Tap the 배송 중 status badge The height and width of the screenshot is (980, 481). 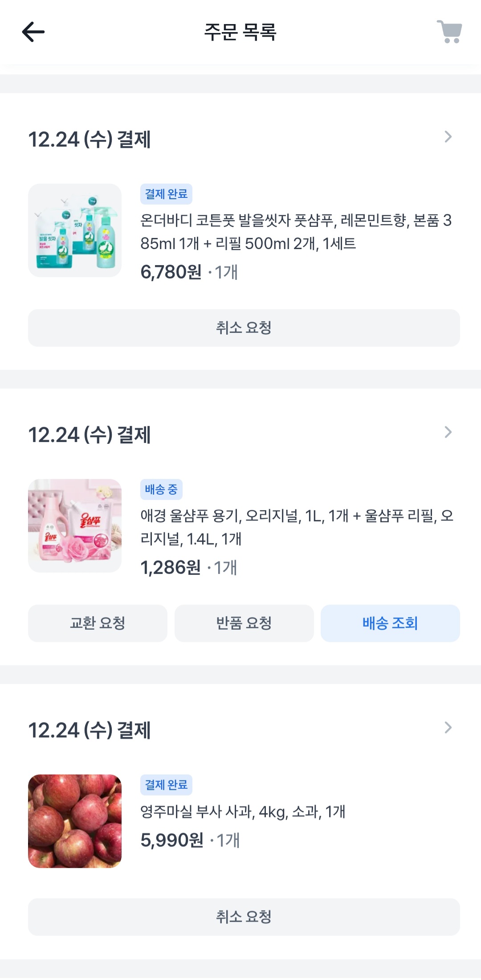(x=161, y=489)
